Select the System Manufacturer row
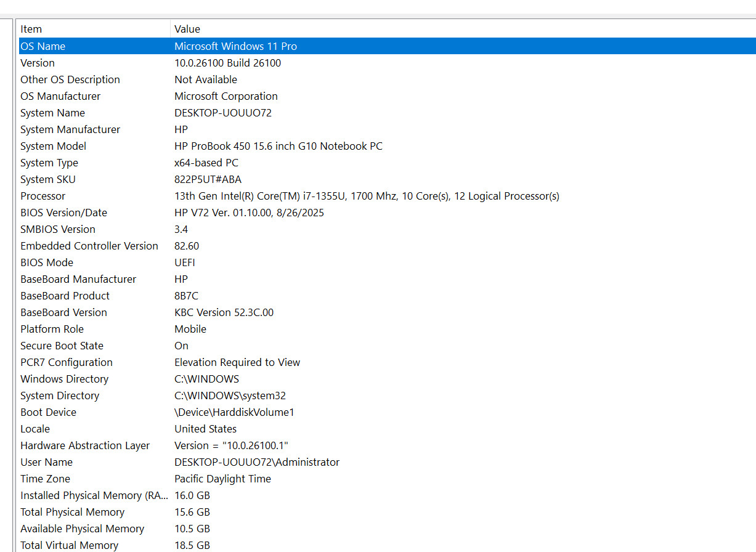 tap(388, 129)
